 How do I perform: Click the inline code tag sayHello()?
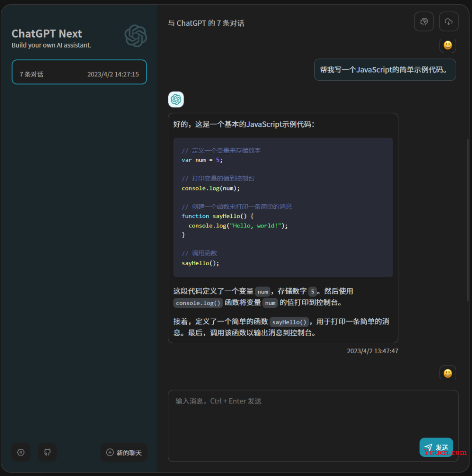289,322
